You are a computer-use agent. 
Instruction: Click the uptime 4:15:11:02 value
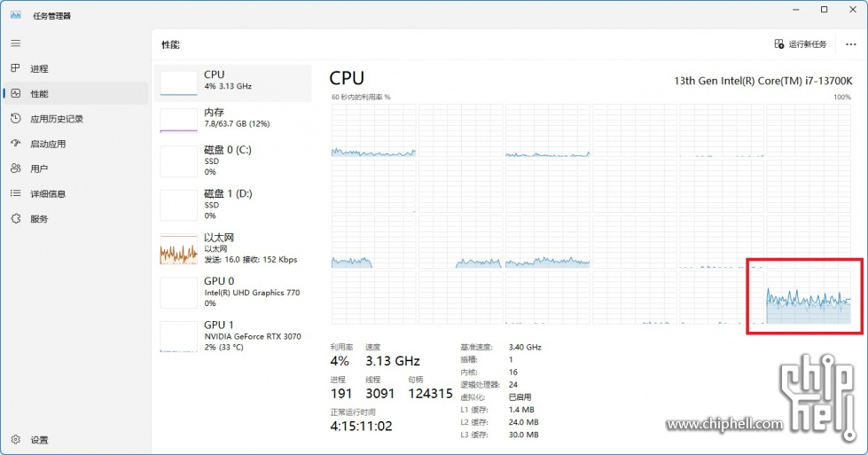coord(361,427)
